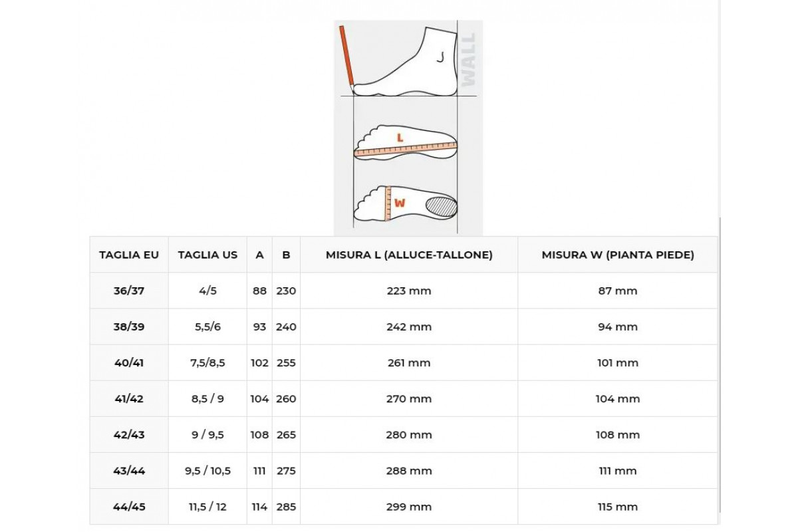This screenshot has height=532, width=798.
Task: Click the TAGLIA US column header
Action: [x=207, y=255]
